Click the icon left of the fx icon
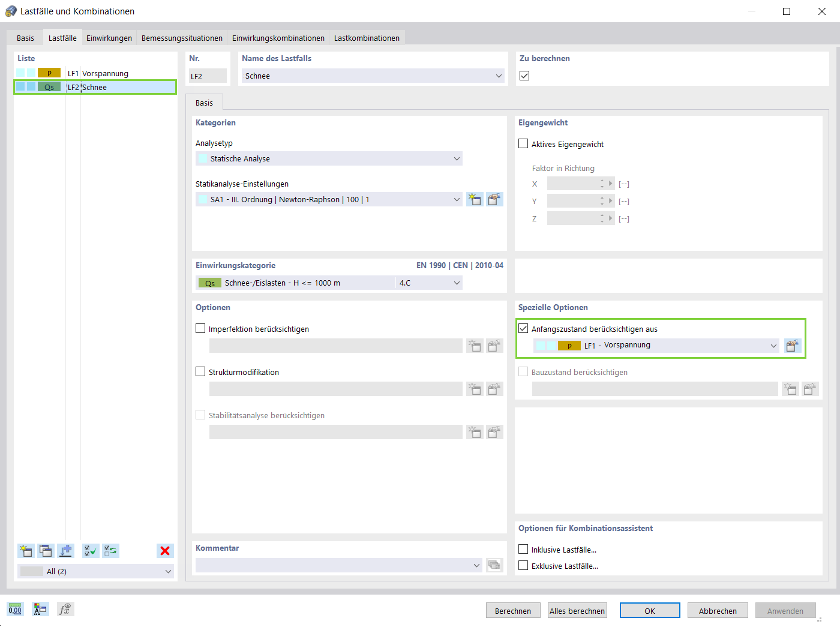 40,610
